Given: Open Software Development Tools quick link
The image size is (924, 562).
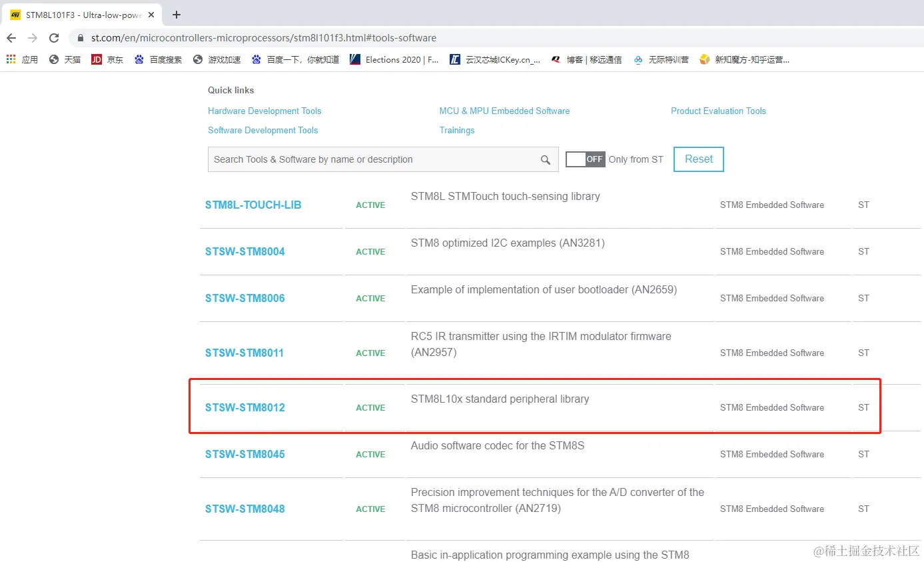Looking at the screenshot, I should pyautogui.click(x=263, y=130).
